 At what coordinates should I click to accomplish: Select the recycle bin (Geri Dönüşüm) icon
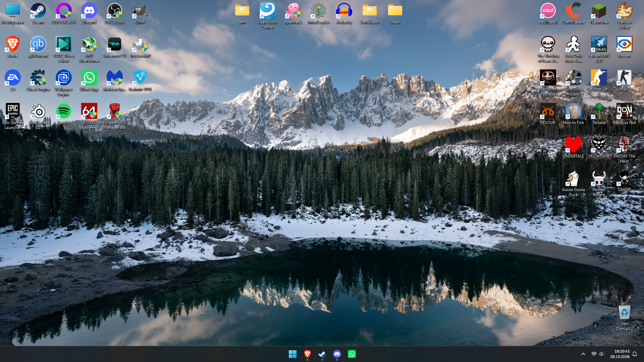624,318
